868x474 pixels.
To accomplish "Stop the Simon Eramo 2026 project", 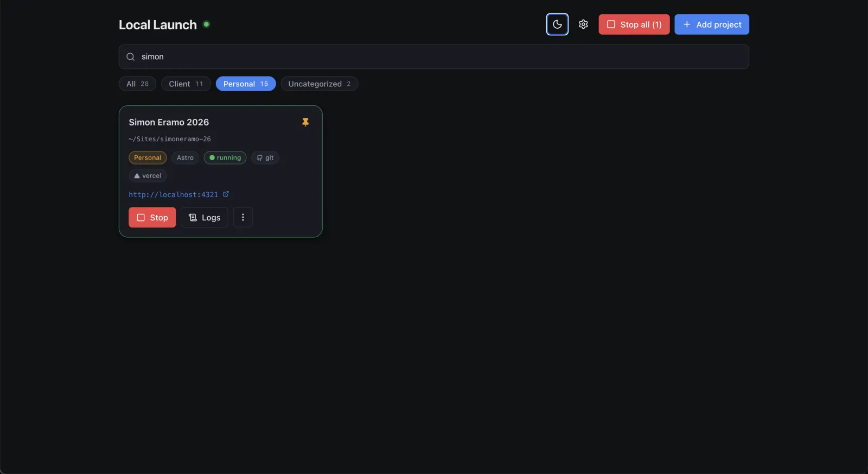I will point(152,217).
